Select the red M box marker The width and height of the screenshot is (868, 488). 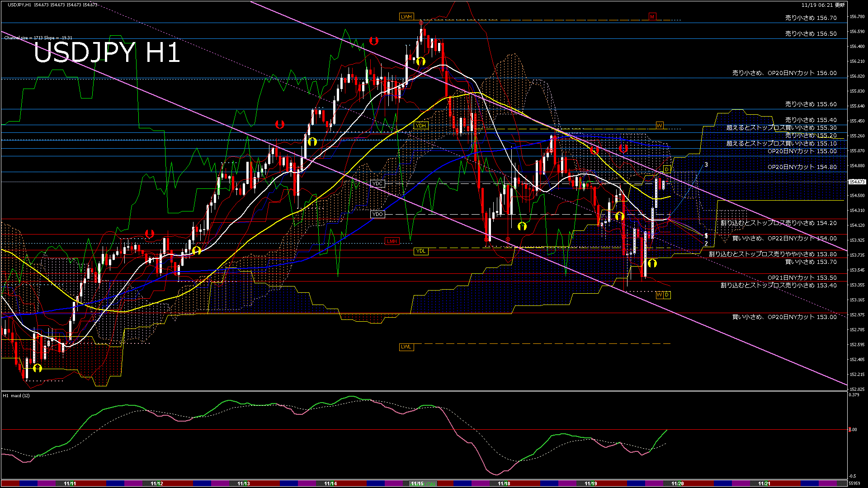tap(652, 17)
